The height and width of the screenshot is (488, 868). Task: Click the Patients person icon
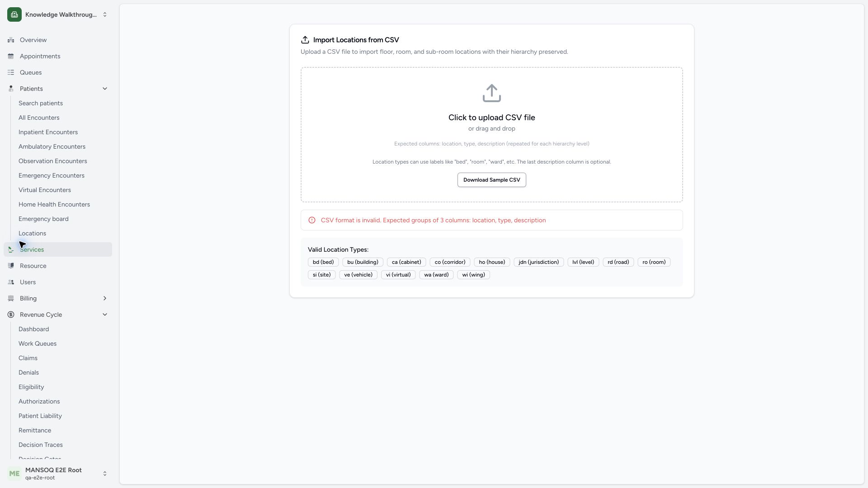[x=11, y=89]
